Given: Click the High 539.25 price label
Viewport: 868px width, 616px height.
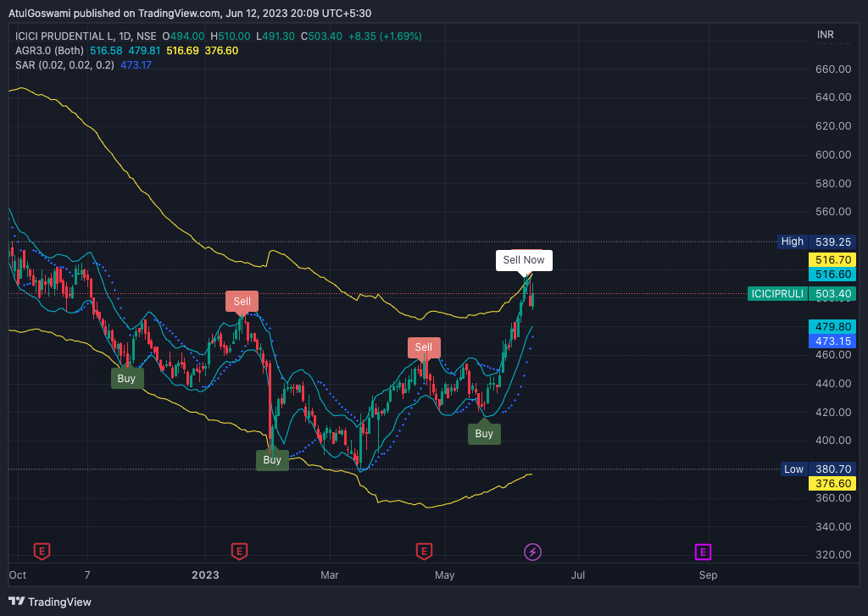Looking at the screenshot, I should pyautogui.click(x=816, y=241).
